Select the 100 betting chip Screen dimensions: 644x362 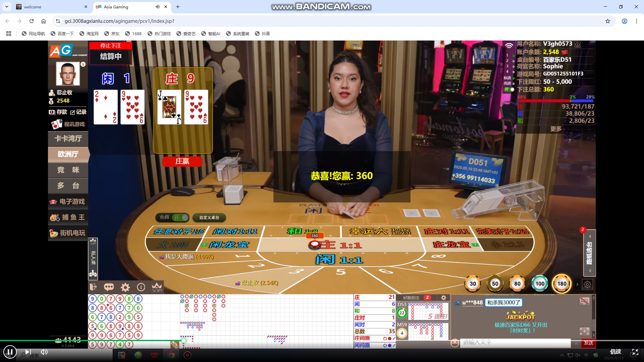click(x=540, y=284)
